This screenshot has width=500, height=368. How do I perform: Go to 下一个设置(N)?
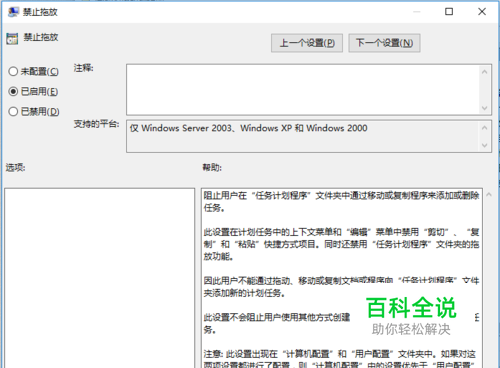[384, 43]
